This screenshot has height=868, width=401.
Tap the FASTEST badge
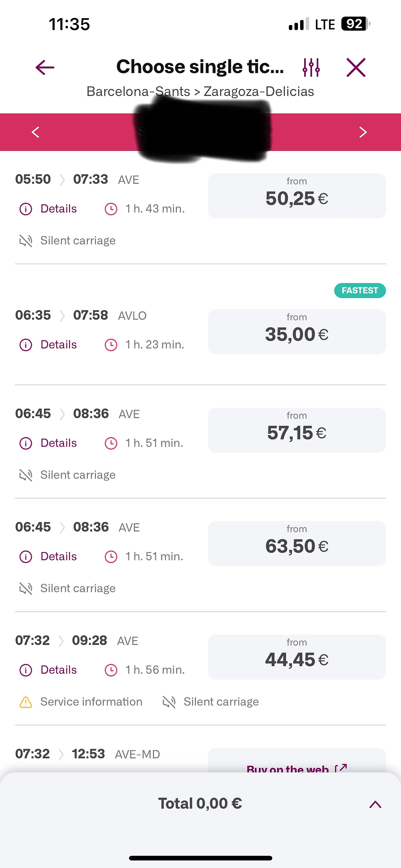tap(360, 291)
